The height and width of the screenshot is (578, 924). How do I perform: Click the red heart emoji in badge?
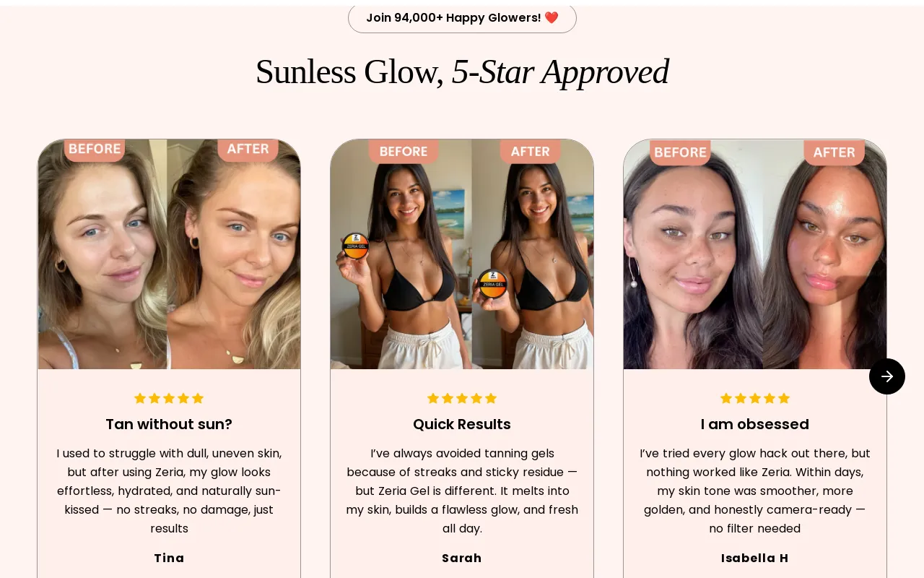point(552,17)
